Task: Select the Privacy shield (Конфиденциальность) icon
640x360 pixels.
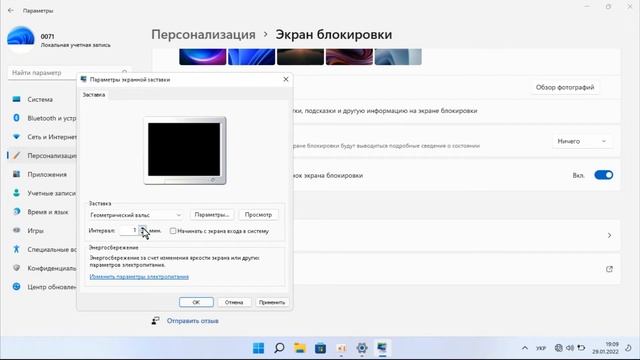Action: coord(16,268)
